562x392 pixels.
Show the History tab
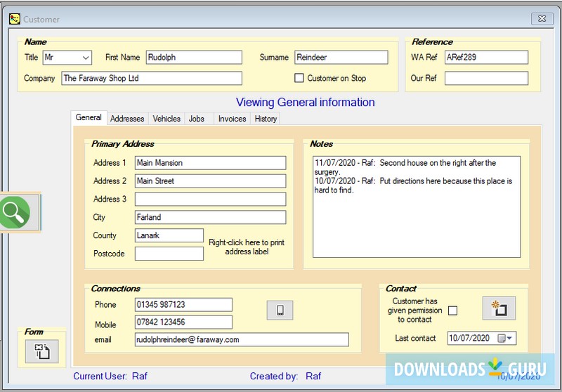266,119
